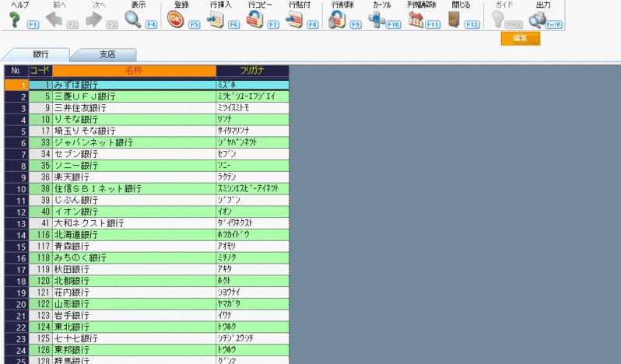Screen dimensions: 621x364
Task: Select the 楽天銀行 cell
Action: (135, 177)
